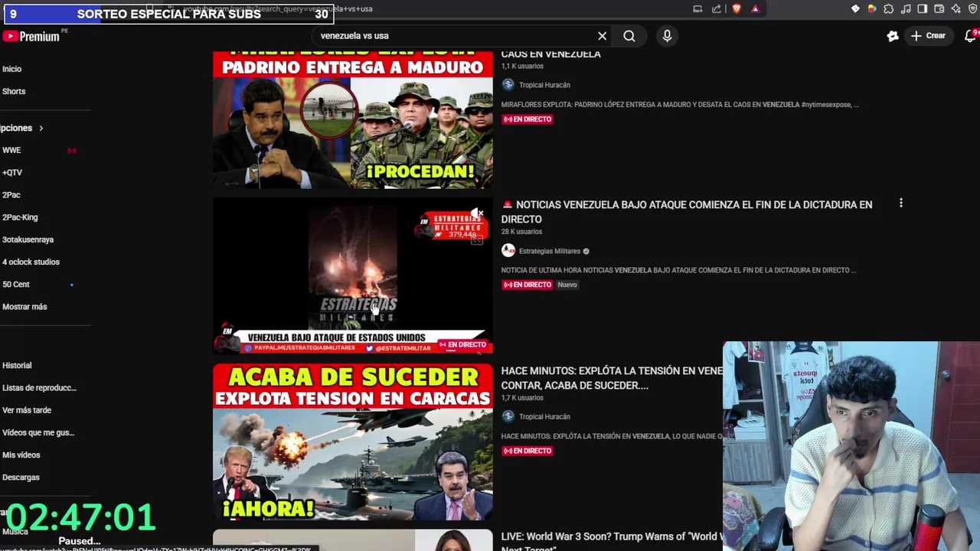Expand subscriptions with Mostrar más
Screen dimensions: 980x551
[x=24, y=307]
